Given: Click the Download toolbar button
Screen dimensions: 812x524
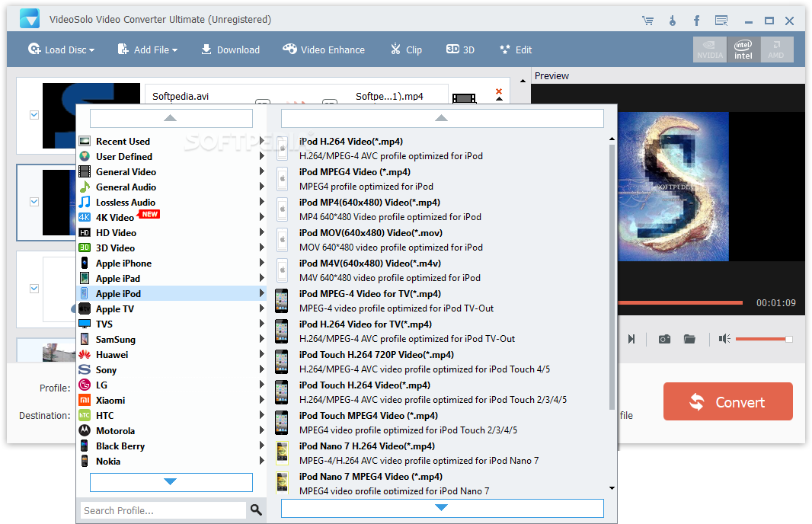Looking at the screenshot, I should [231, 50].
